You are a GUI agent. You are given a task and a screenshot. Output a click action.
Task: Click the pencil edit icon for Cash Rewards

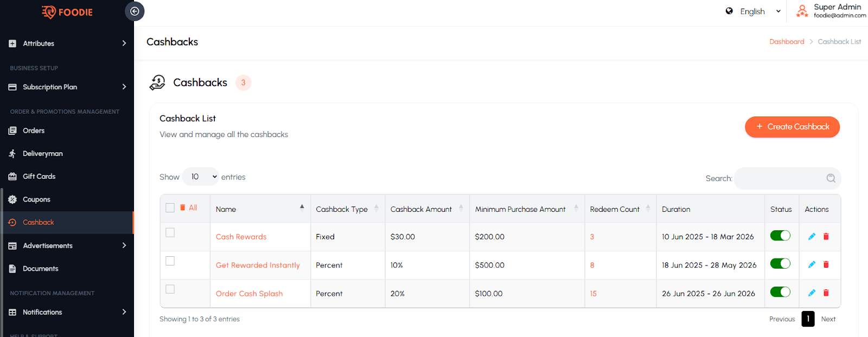click(812, 236)
